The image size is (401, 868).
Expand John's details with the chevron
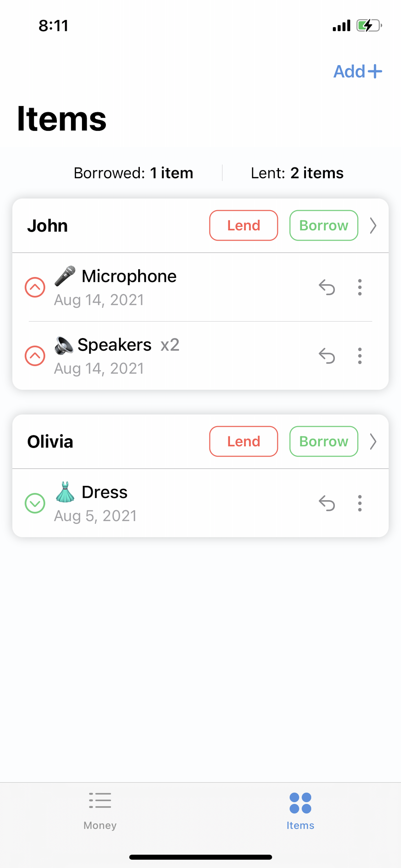click(373, 226)
